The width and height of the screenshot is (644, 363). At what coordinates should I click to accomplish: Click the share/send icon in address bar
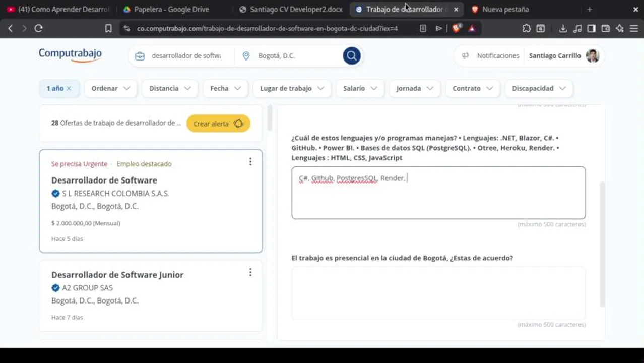(x=439, y=29)
